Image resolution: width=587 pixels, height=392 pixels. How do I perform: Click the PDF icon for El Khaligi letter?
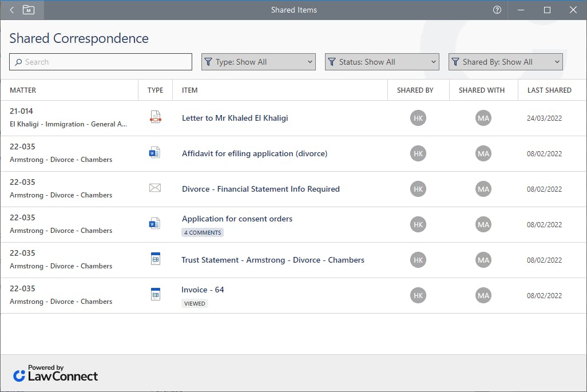coord(155,118)
